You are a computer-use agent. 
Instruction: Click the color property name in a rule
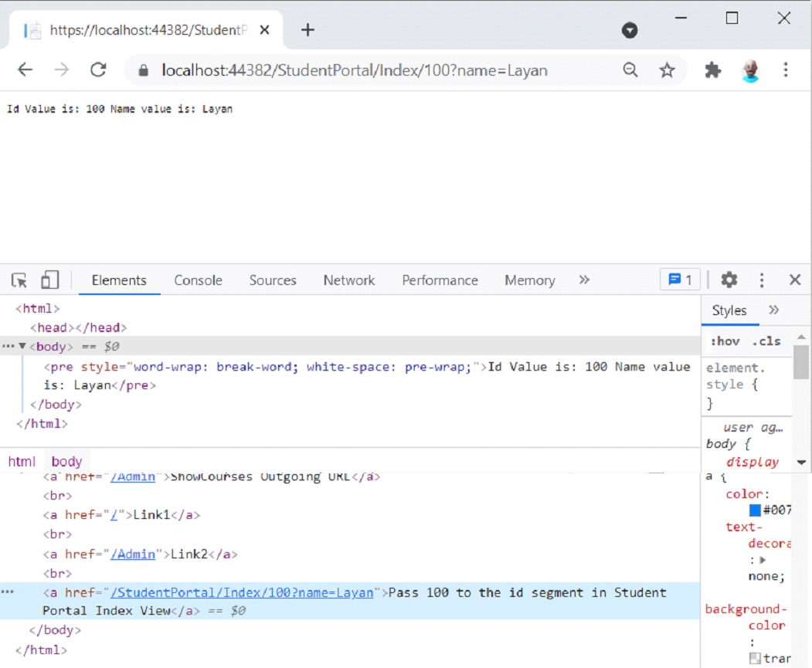744,494
